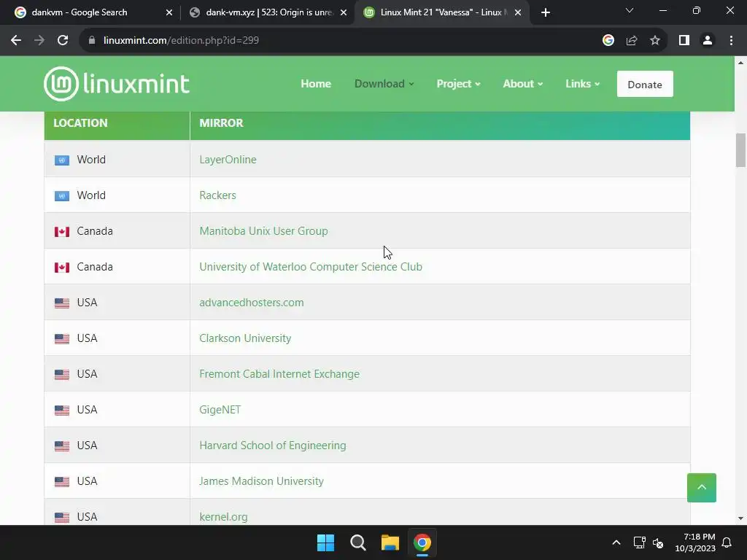Click the forward navigation arrow
This screenshot has width=747, height=560.
pyautogui.click(x=39, y=41)
